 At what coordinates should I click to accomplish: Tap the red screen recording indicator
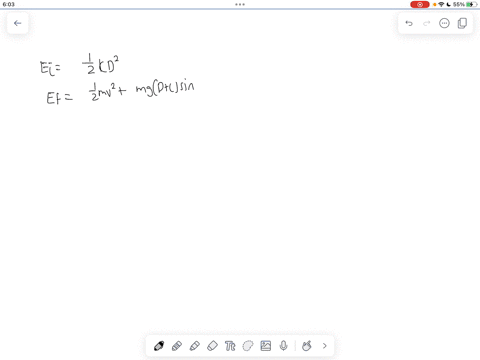point(420,4)
